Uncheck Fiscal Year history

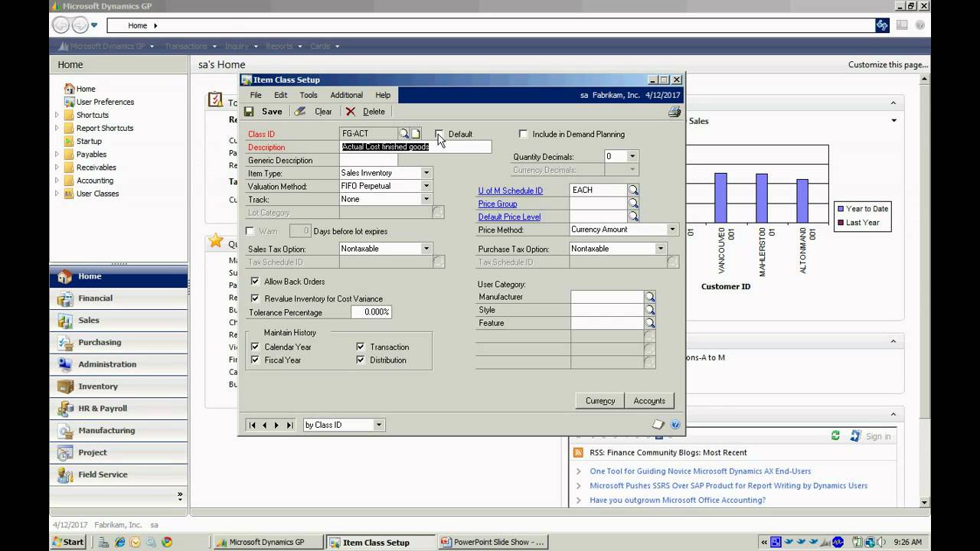(255, 360)
